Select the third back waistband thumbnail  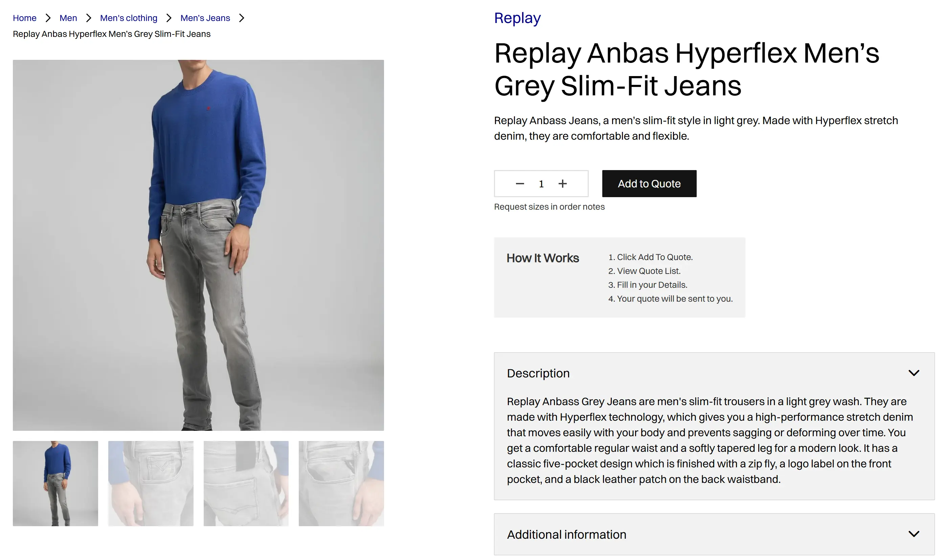point(246,483)
